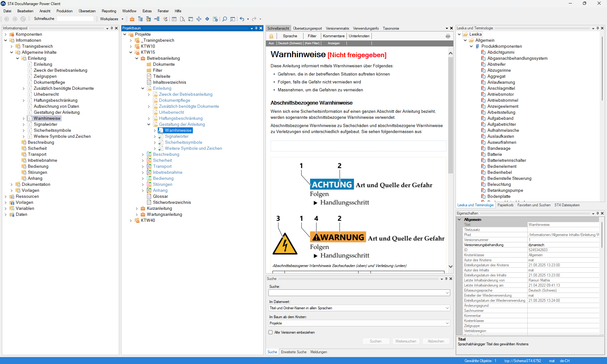
Task: Click the Forward navigation arrow in the toolbar
Action: tap(15, 19)
